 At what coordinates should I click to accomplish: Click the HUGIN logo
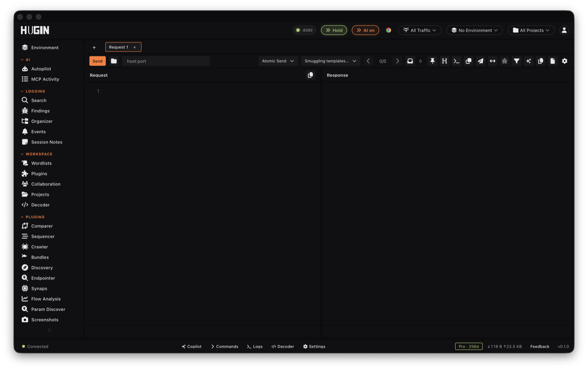click(x=35, y=30)
